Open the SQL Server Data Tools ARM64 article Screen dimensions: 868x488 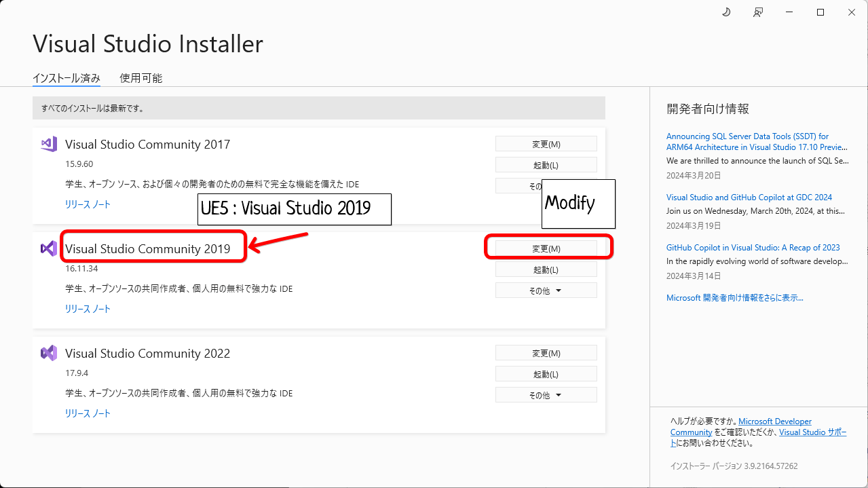tap(757, 142)
